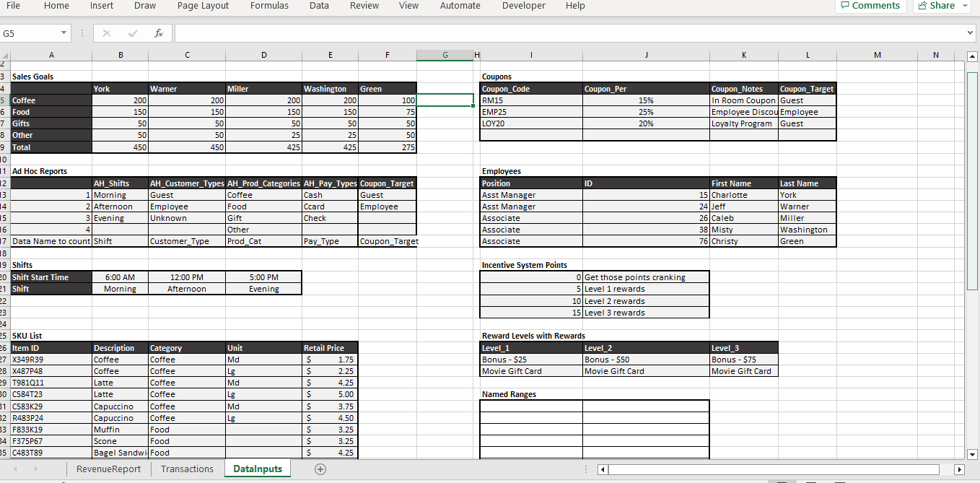This screenshot has height=483, width=980.
Task: Select the 'Coupons' heading cell
Action: 531,77
